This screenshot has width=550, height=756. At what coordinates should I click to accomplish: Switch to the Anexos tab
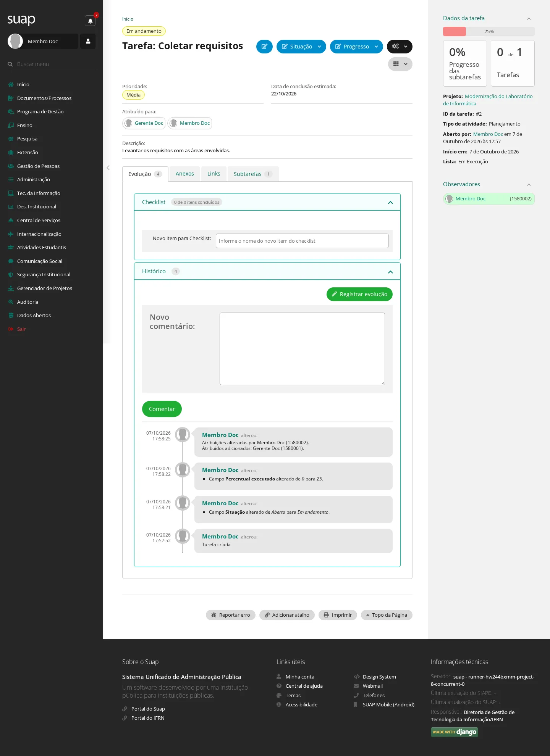pos(185,174)
